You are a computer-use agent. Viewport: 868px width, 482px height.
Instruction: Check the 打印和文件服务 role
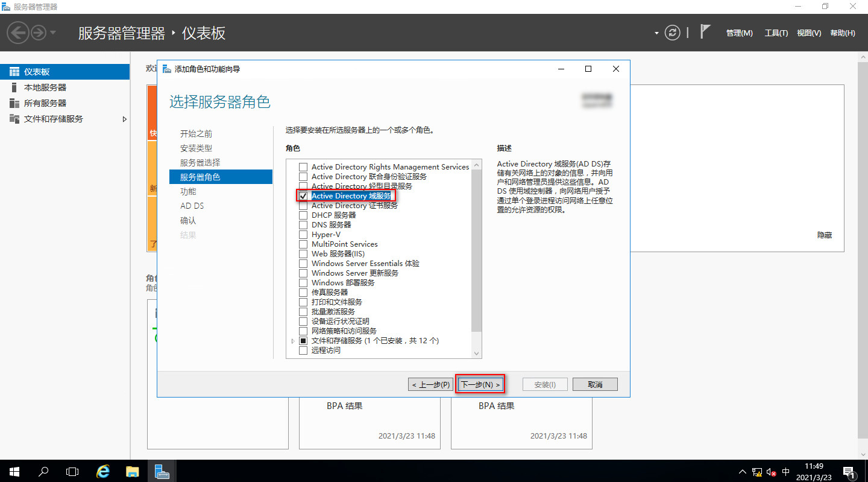(x=303, y=302)
